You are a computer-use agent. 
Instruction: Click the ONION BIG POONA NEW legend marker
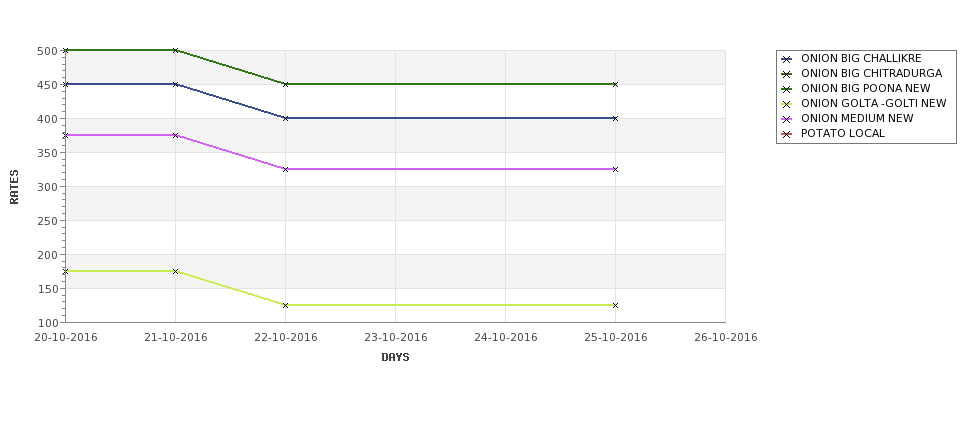[787, 89]
